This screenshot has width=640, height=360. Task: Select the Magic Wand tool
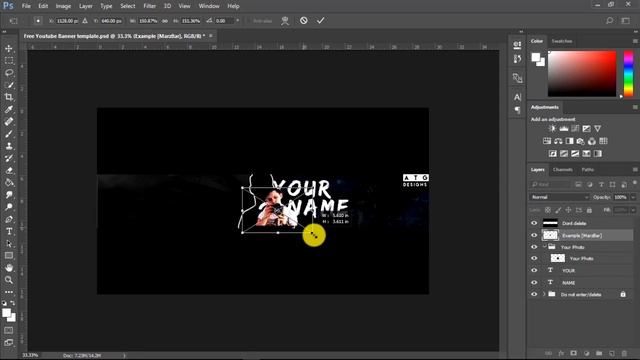point(9,85)
